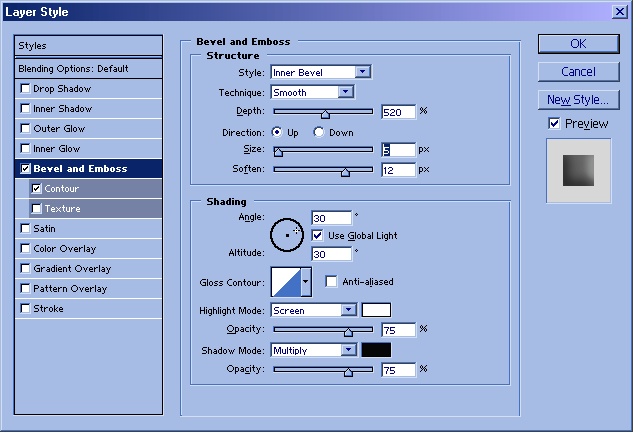The image size is (633, 432).
Task: Select the Up direction radio button
Action: click(x=277, y=132)
